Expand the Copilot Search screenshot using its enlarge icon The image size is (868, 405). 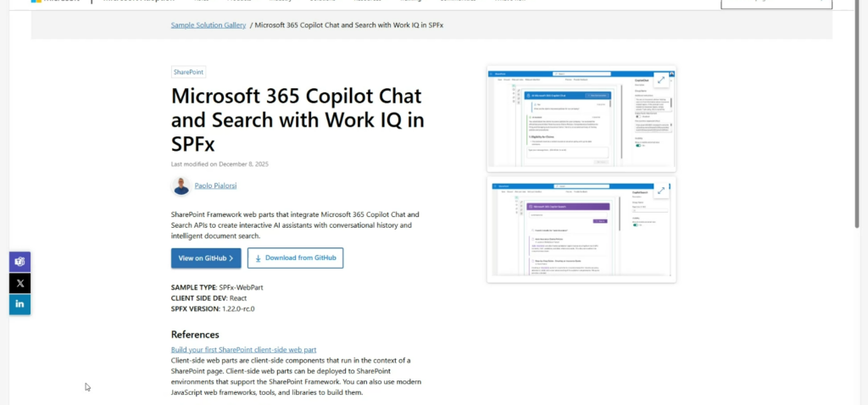pyautogui.click(x=661, y=191)
